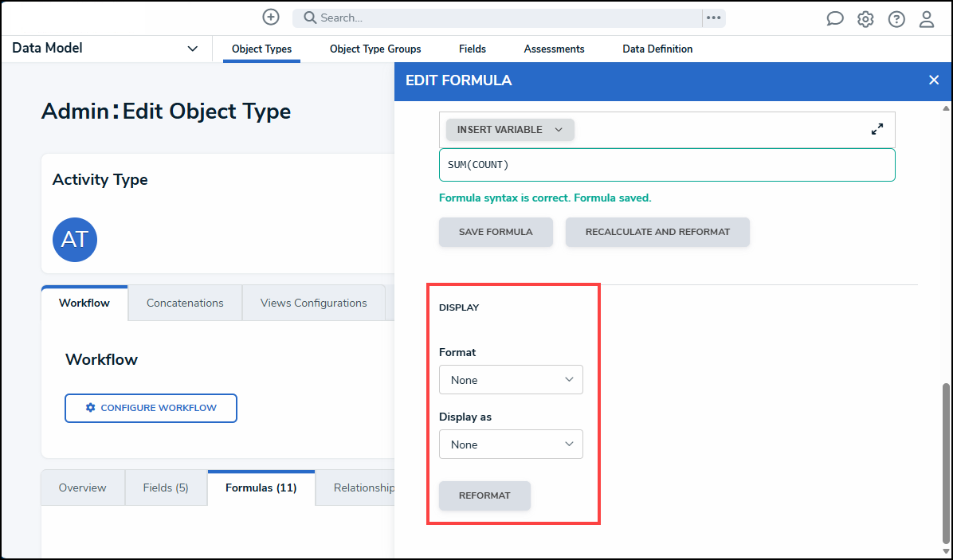Open the Fields (5) tab
Viewport: 953px width, 560px height.
(x=166, y=488)
